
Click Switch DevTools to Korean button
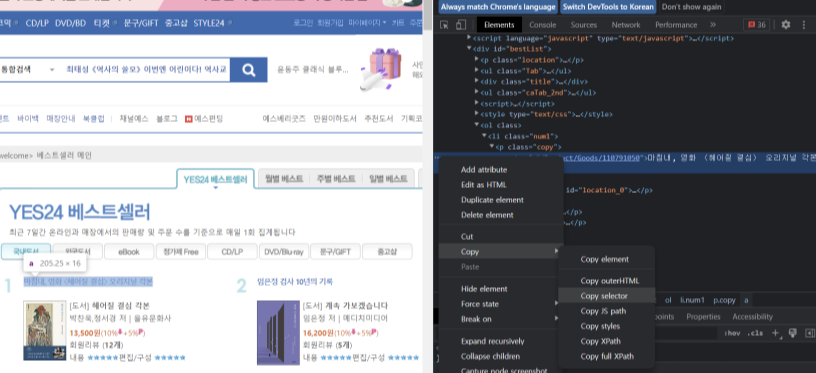(608, 7)
